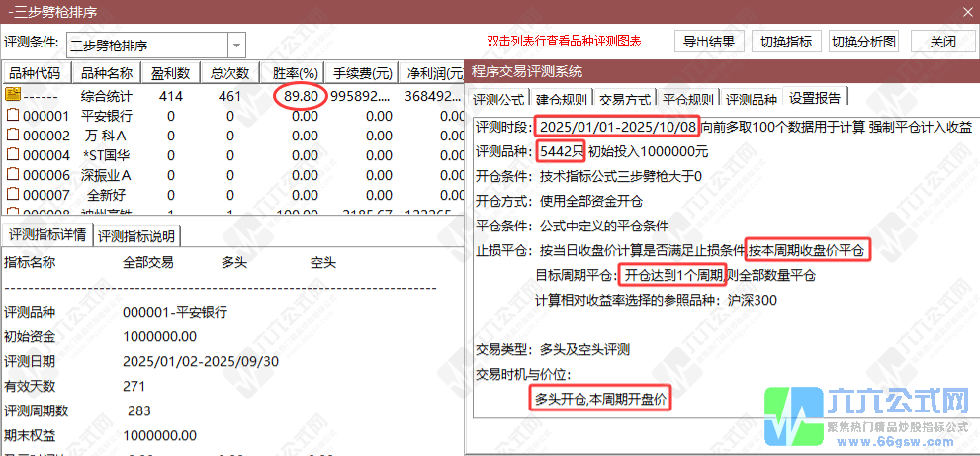Open the 建仓规则 tab
The image size is (980, 456).
tap(562, 99)
